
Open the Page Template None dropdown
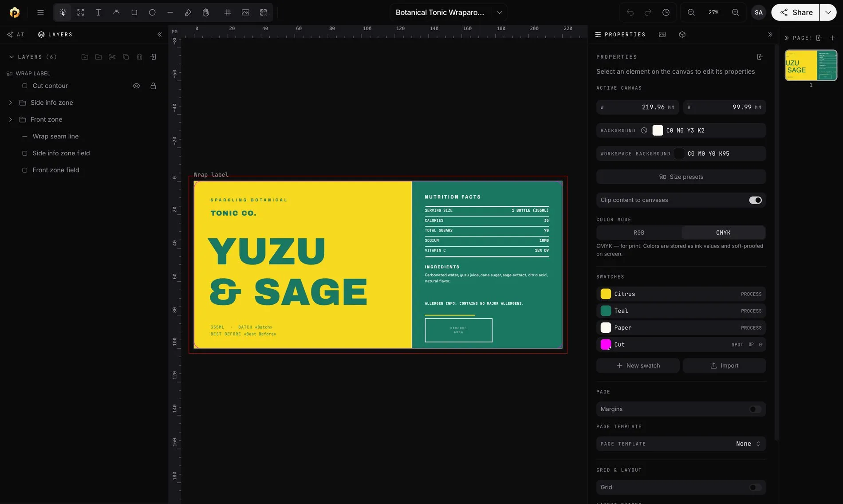(748, 444)
